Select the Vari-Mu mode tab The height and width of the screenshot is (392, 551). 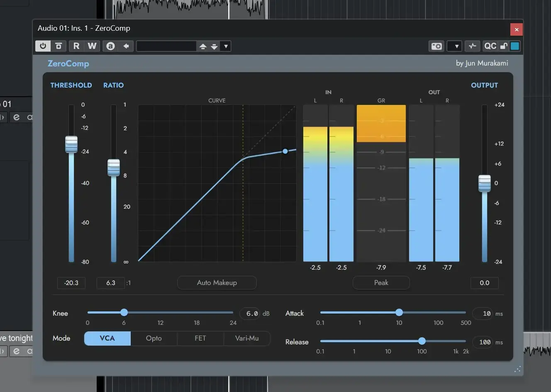(x=247, y=338)
